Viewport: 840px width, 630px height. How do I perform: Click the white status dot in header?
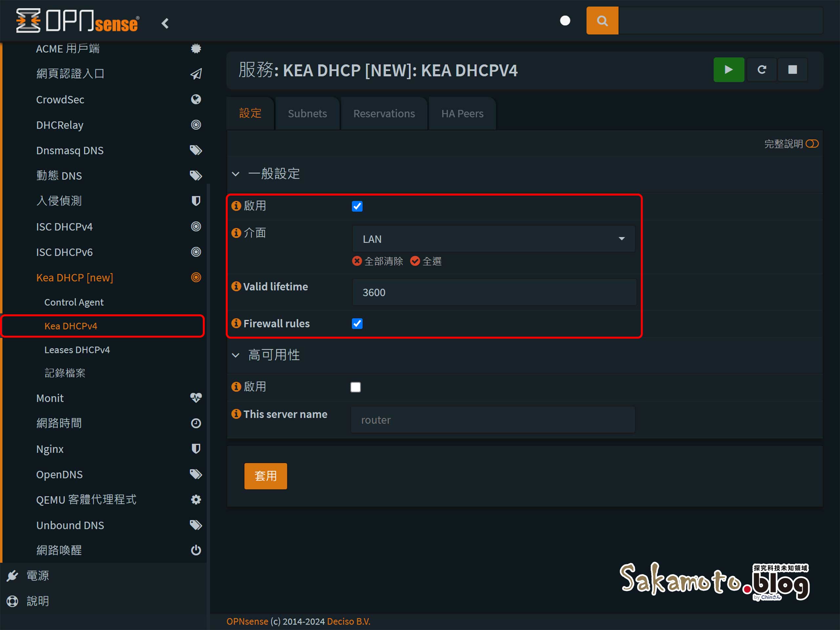click(565, 20)
